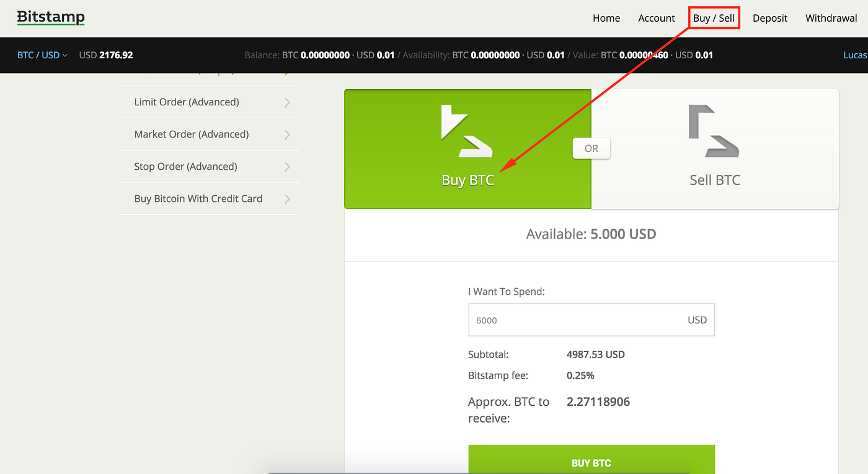Click the 4987.53 USD subtotal value

click(x=596, y=355)
